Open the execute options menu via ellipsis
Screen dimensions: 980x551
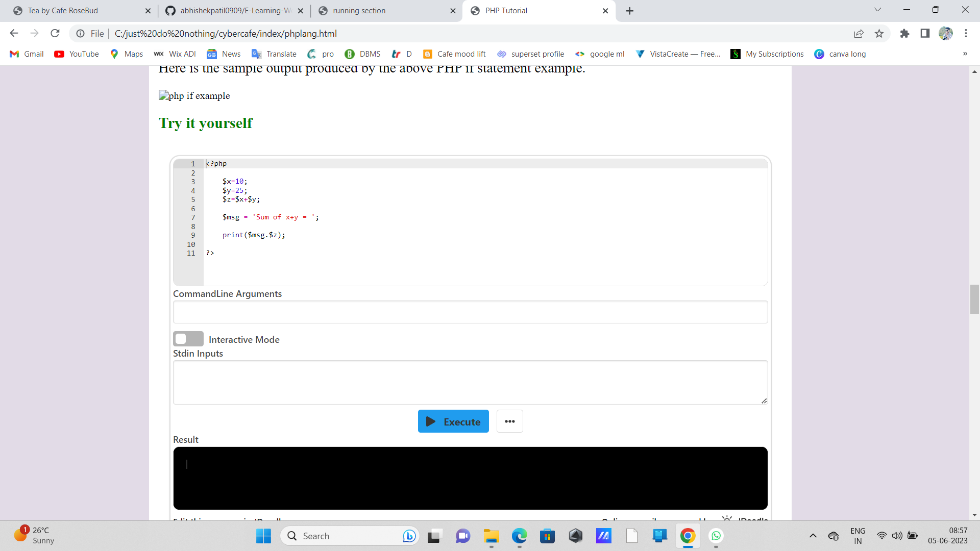click(x=509, y=421)
